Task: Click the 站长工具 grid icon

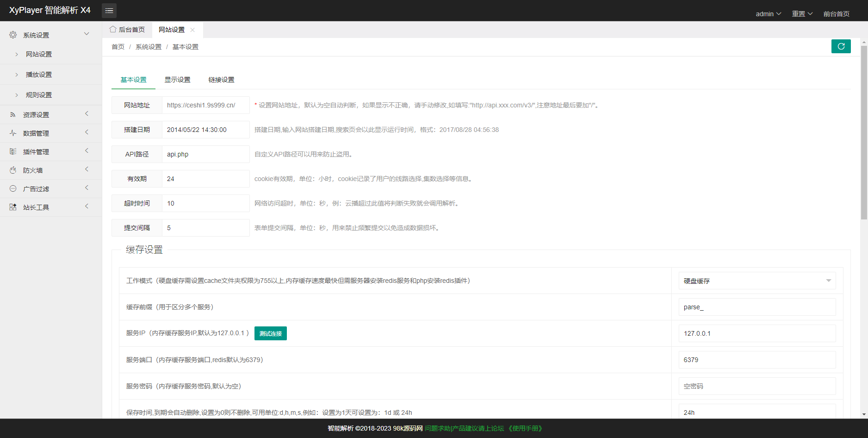Action: coord(13,207)
